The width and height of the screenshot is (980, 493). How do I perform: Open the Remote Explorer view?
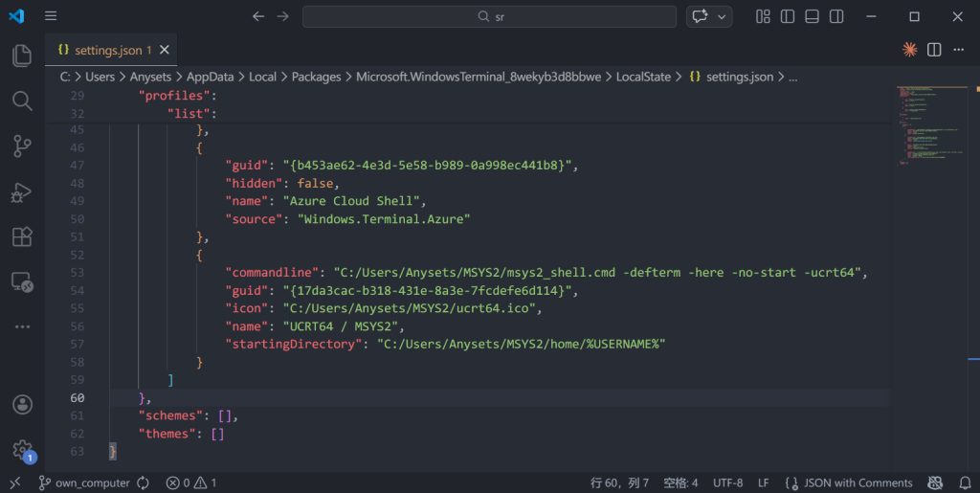(x=22, y=281)
